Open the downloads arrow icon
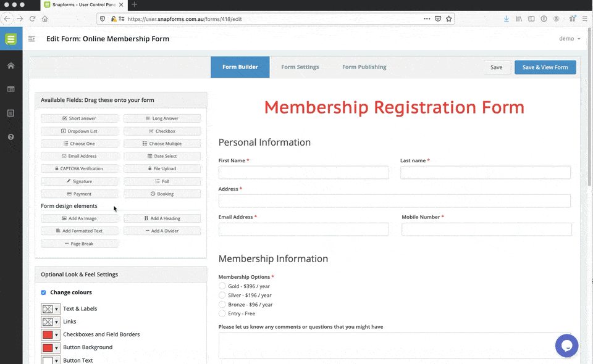The width and height of the screenshot is (593, 364). [x=506, y=19]
